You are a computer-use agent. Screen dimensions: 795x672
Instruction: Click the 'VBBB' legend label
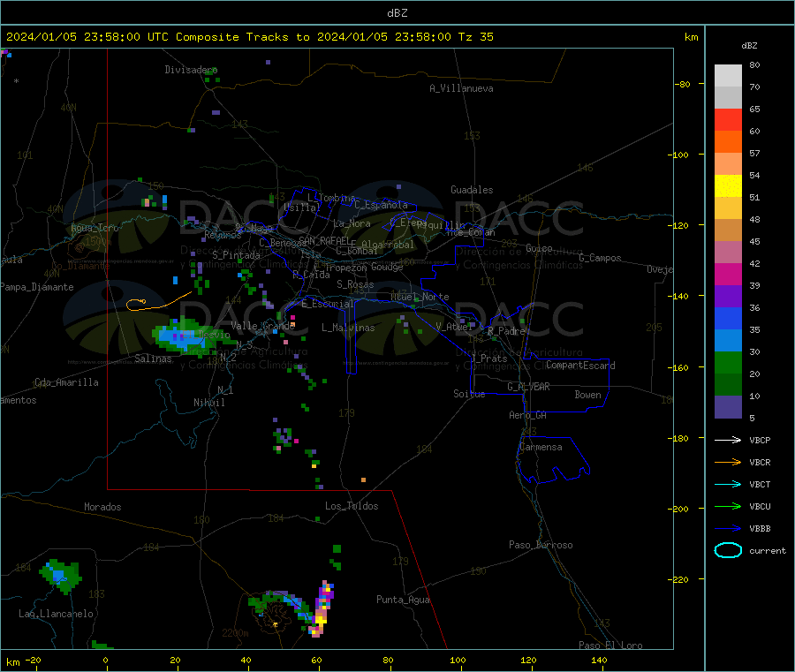(x=760, y=529)
